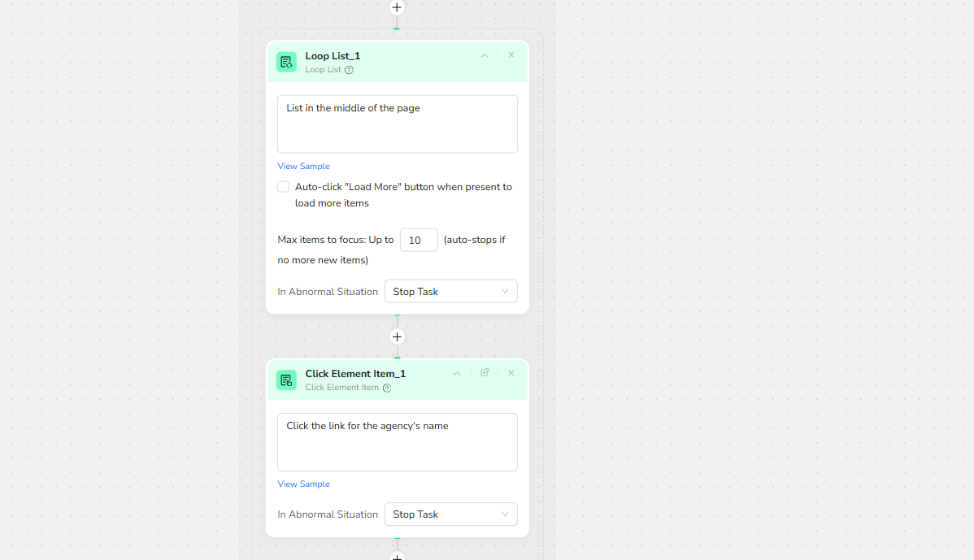Select the Loop List_1 title text

tap(333, 56)
